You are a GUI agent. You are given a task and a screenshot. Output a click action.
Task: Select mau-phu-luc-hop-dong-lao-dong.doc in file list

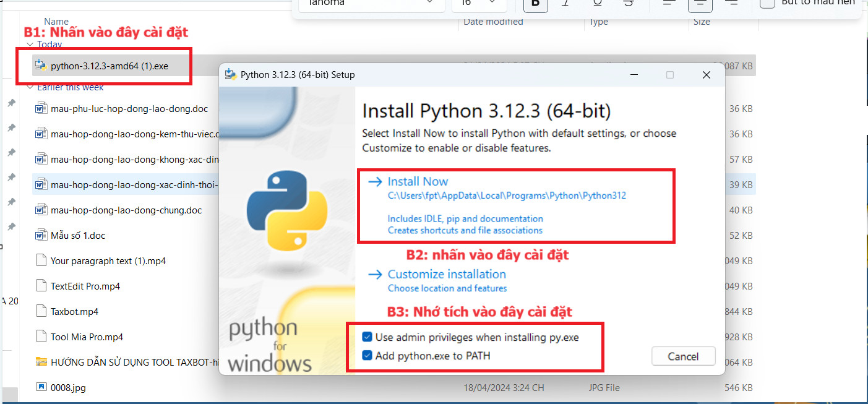129,108
